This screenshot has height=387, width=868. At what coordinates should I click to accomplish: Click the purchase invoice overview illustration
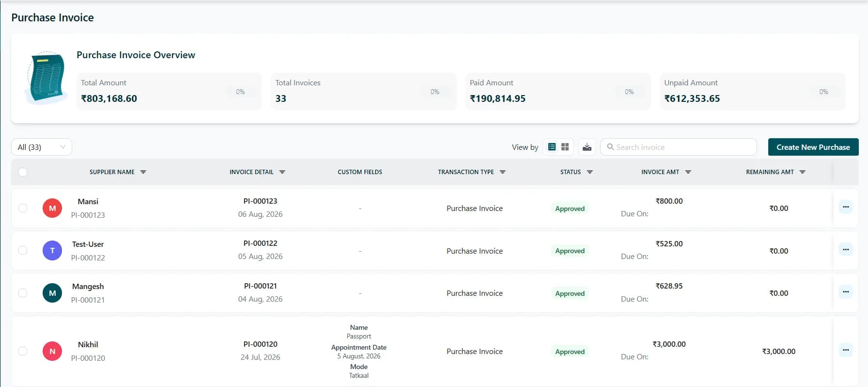coord(46,78)
